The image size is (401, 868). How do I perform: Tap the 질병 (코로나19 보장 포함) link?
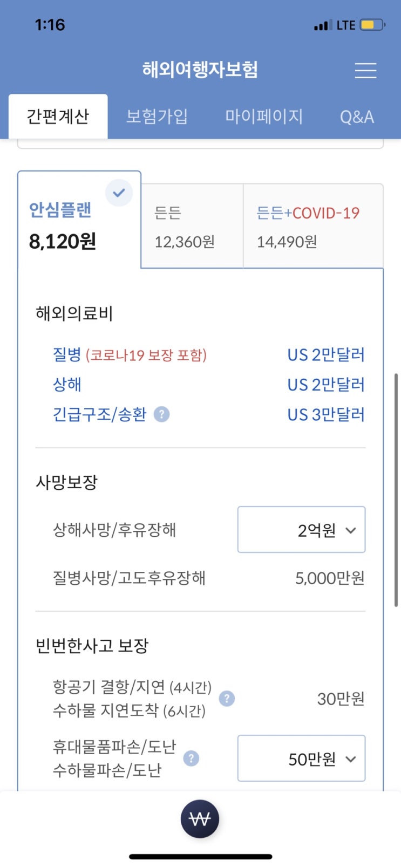pos(130,355)
